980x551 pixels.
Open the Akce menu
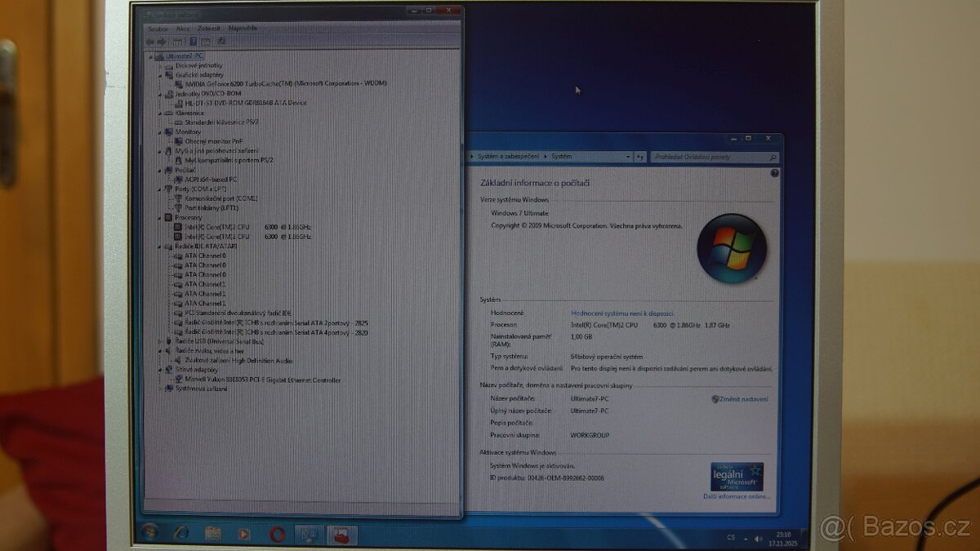coord(183,29)
